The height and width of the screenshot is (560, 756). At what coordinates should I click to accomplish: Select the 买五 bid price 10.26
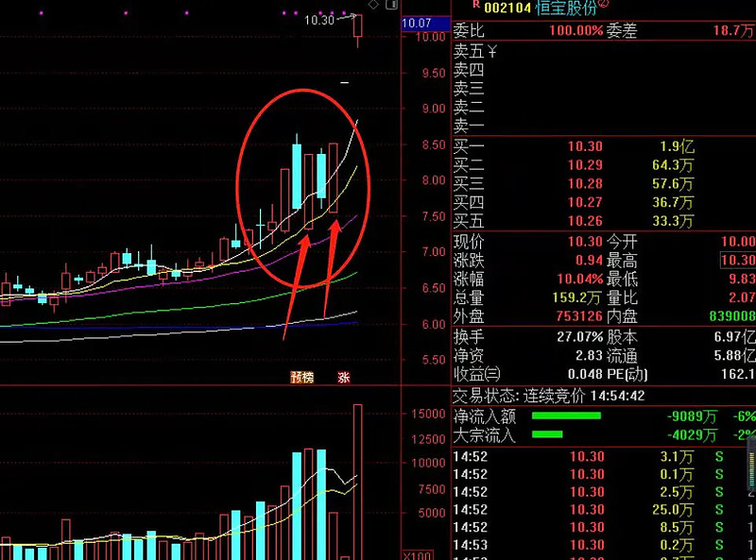click(x=585, y=221)
